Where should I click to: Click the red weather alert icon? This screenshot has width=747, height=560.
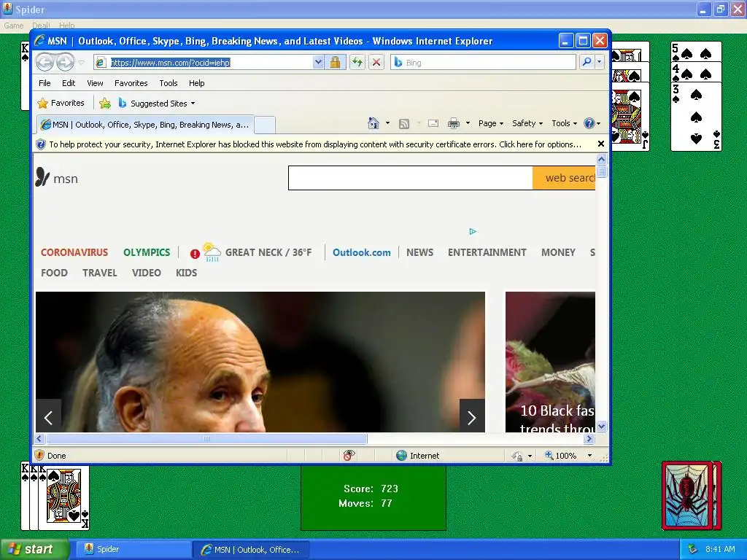[195, 254]
